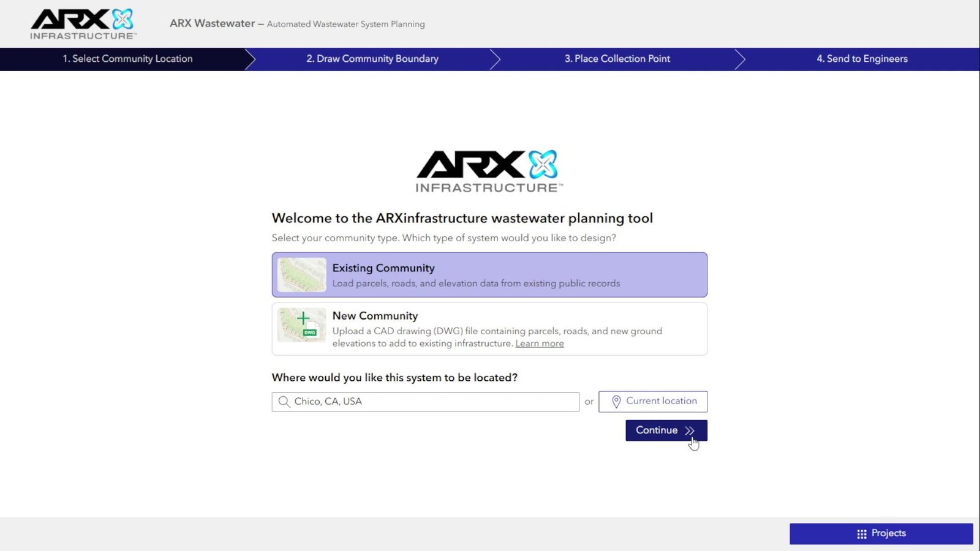Click 'Automated Wastewater System Planning' subtitle
Image resolution: width=980 pixels, height=551 pixels.
click(x=346, y=24)
